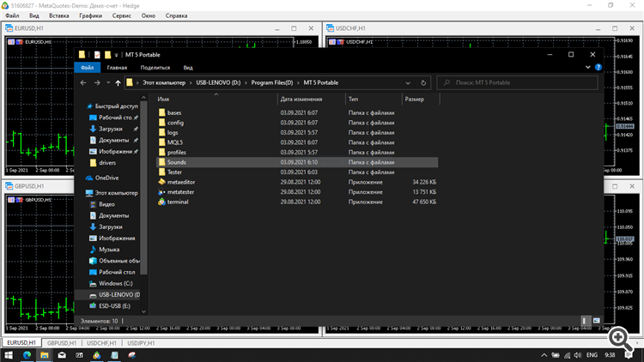Screen dimensions: 644x362
Task: Click chevron after Program Files(D) breadcrumb
Action: click(x=298, y=82)
